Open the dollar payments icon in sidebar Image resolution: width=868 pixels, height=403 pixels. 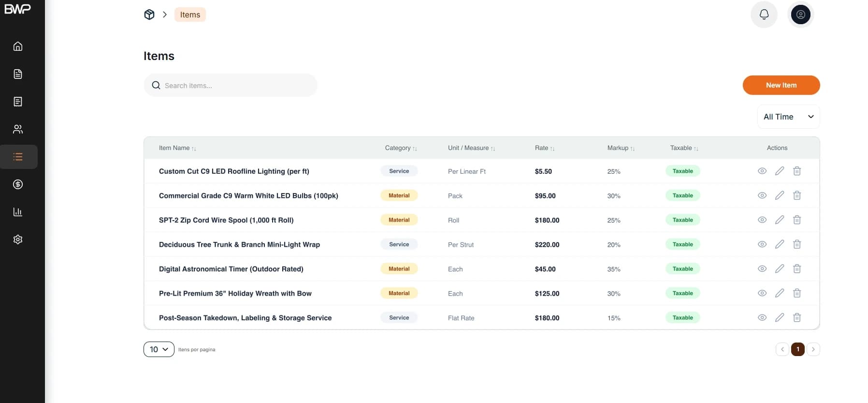click(x=18, y=184)
